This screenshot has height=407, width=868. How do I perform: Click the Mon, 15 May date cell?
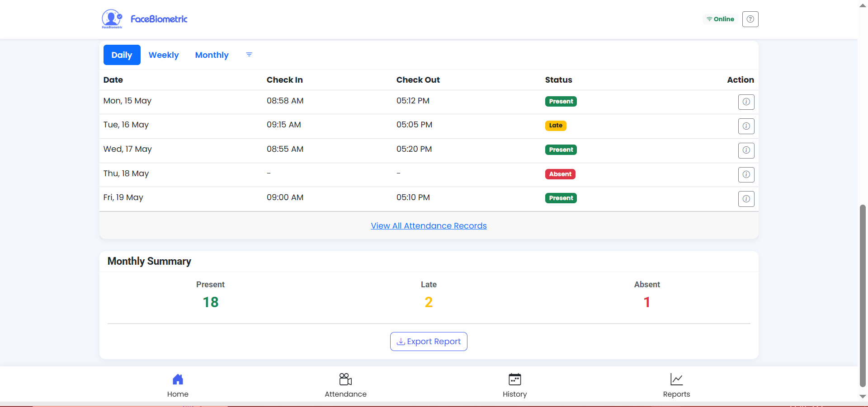127,101
